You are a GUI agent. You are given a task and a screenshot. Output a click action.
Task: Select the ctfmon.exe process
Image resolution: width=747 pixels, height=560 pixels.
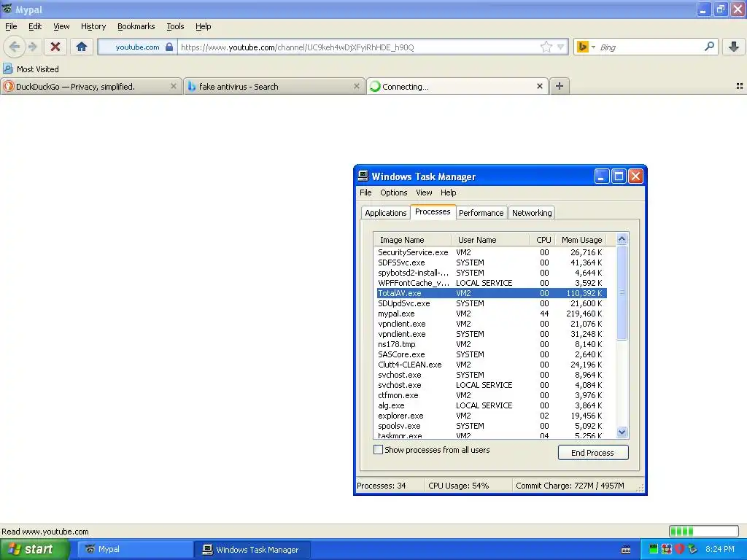click(492, 395)
